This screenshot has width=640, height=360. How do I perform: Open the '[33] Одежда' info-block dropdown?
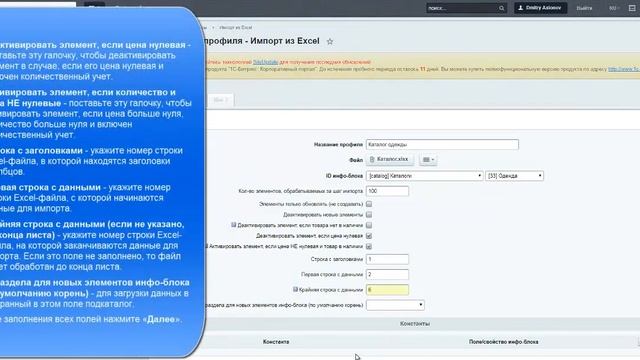[514, 176]
